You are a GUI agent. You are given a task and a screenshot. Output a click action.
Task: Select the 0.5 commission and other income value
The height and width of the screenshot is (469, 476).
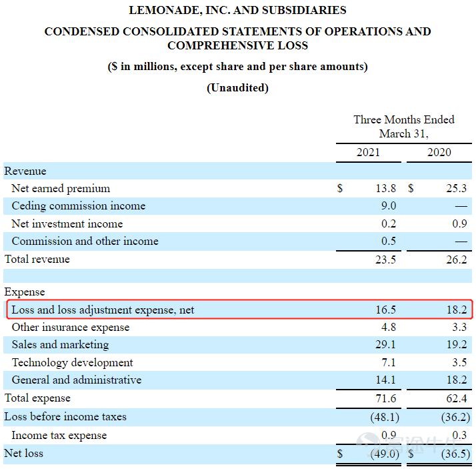[389, 242]
